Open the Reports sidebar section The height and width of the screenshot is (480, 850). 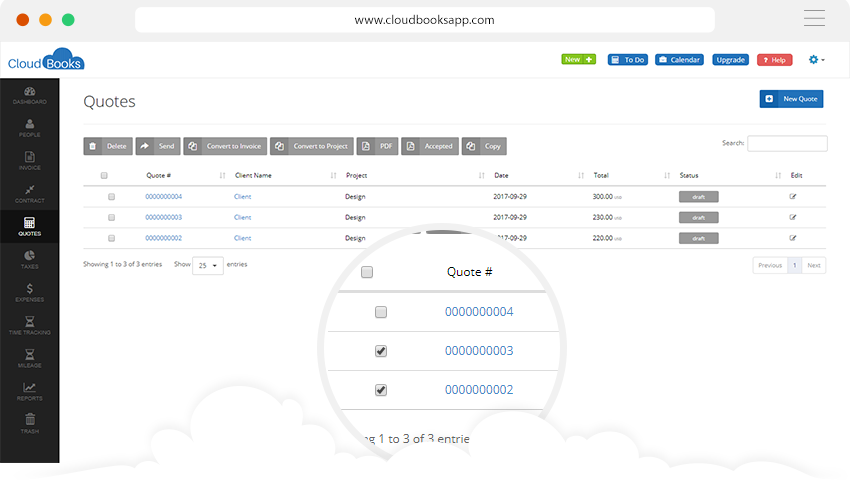[29, 392]
